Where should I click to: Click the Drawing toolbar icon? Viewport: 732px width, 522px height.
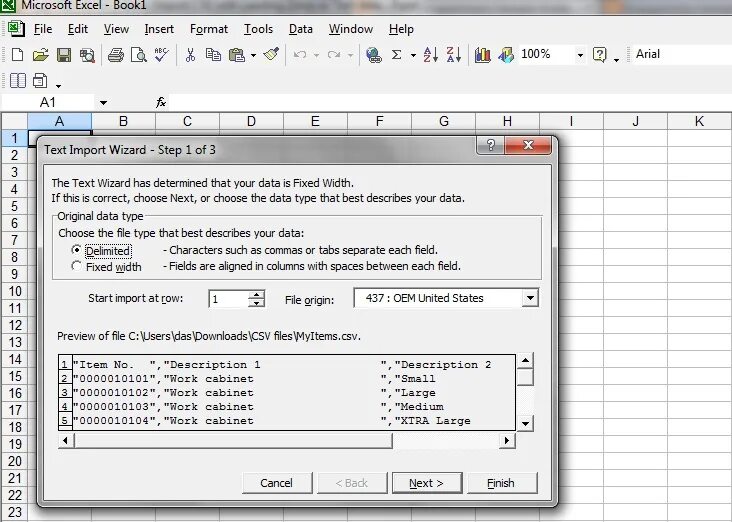506,55
